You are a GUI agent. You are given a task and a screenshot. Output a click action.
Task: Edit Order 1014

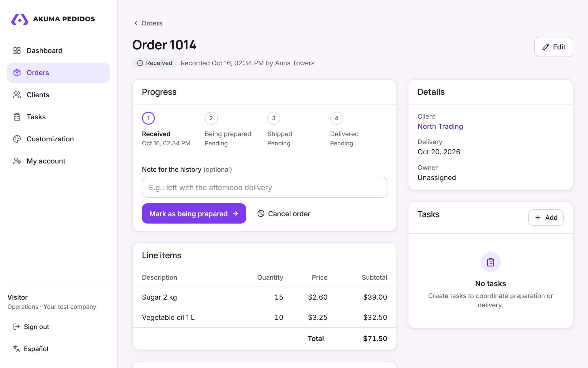click(553, 47)
